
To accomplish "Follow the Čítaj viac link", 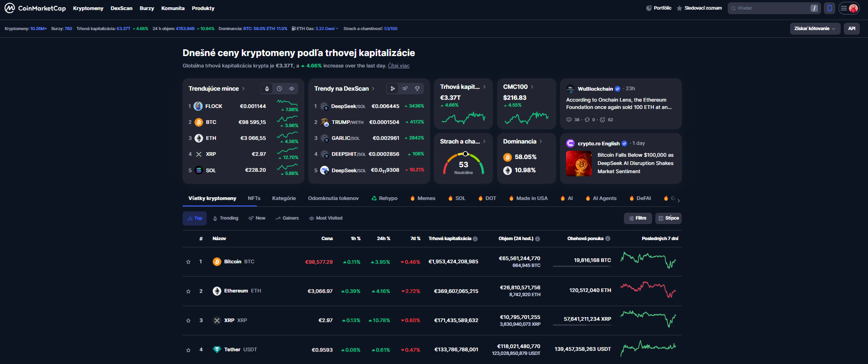I will tap(398, 66).
